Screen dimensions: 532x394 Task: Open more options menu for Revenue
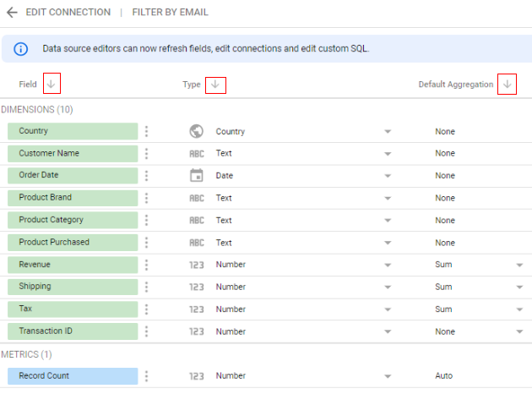[x=147, y=265]
